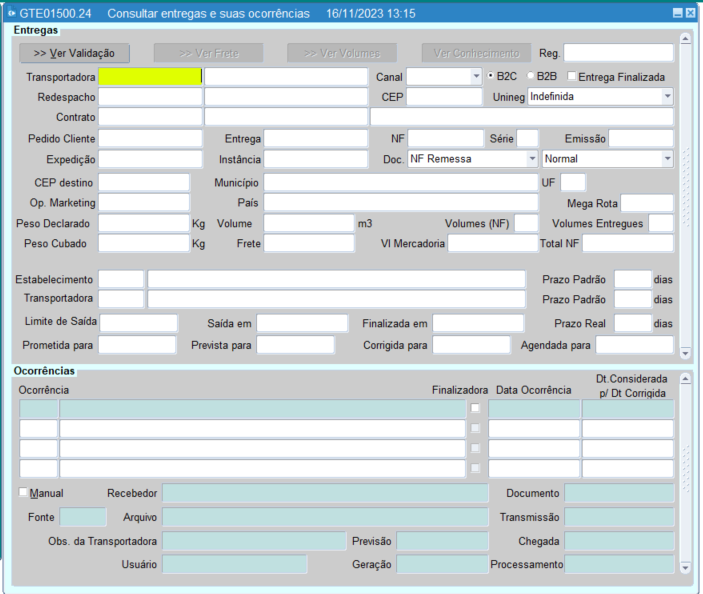This screenshot has width=703, height=594.
Task: Click the Entregas panel scroll up arrow
Action: 685,39
